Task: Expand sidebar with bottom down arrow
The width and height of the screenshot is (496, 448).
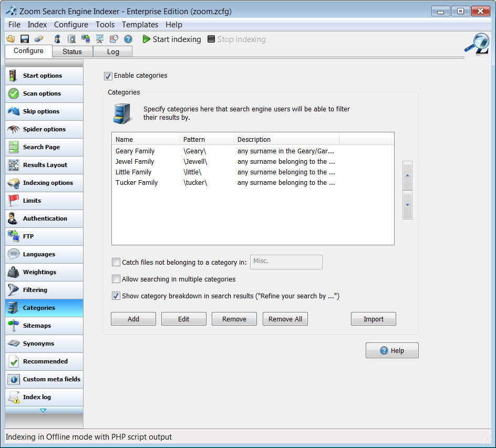Action: point(43,410)
